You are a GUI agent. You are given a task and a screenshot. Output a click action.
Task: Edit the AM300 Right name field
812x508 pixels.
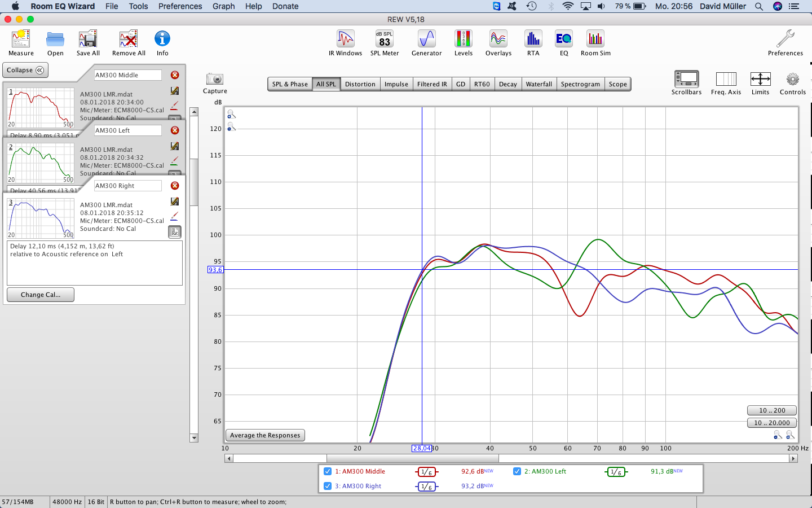click(x=127, y=186)
